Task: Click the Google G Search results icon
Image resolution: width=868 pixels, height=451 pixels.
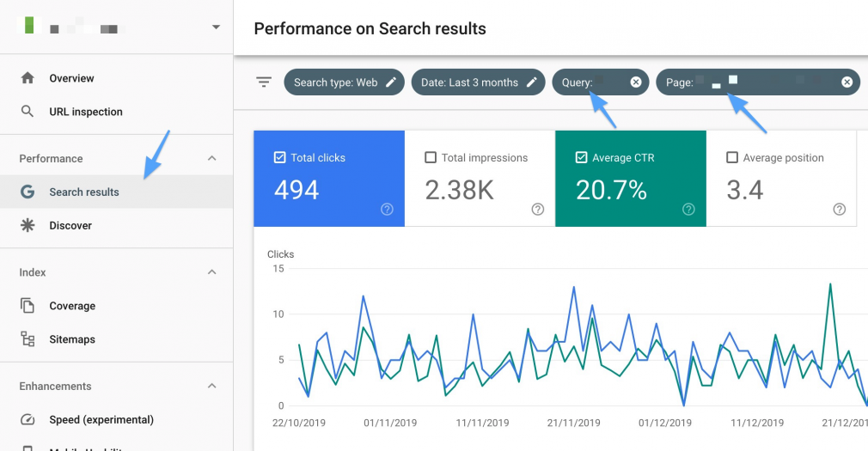Action: click(28, 192)
